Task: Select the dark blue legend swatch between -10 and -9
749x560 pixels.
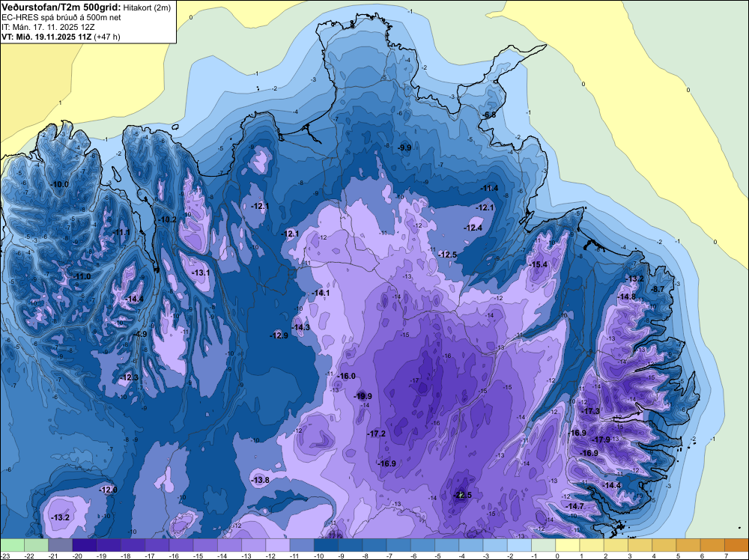Action: pyautogui.click(x=327, y=545)
